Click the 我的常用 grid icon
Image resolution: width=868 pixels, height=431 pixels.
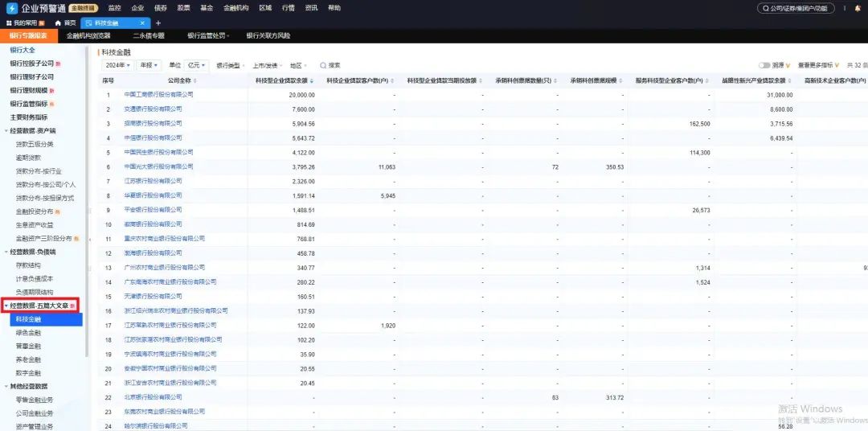point(9,23)
